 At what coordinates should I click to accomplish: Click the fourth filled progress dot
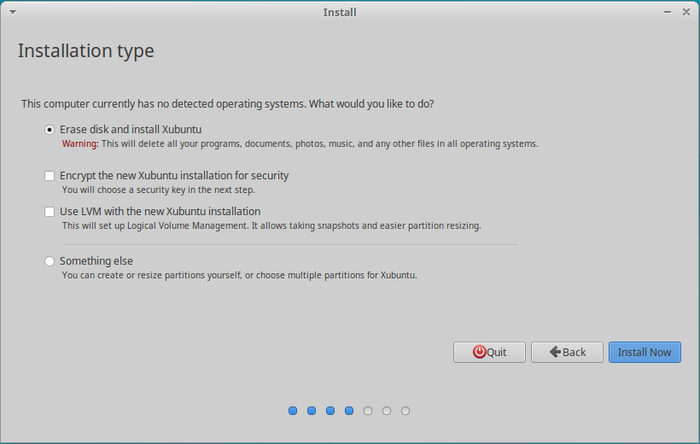pyautogui.click(x=349, y=411)
